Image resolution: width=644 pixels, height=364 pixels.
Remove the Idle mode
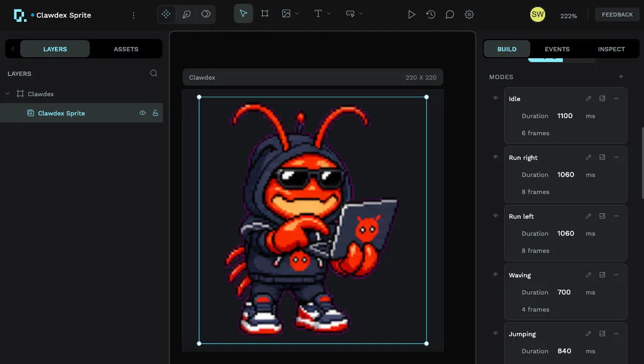[x=616, y=98]
